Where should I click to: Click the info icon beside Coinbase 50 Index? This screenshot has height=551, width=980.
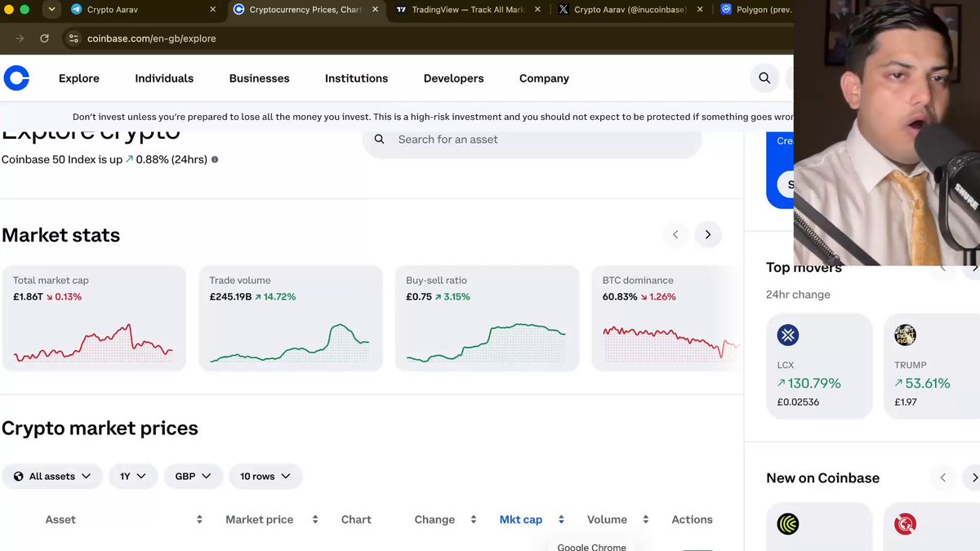point(215,160)
